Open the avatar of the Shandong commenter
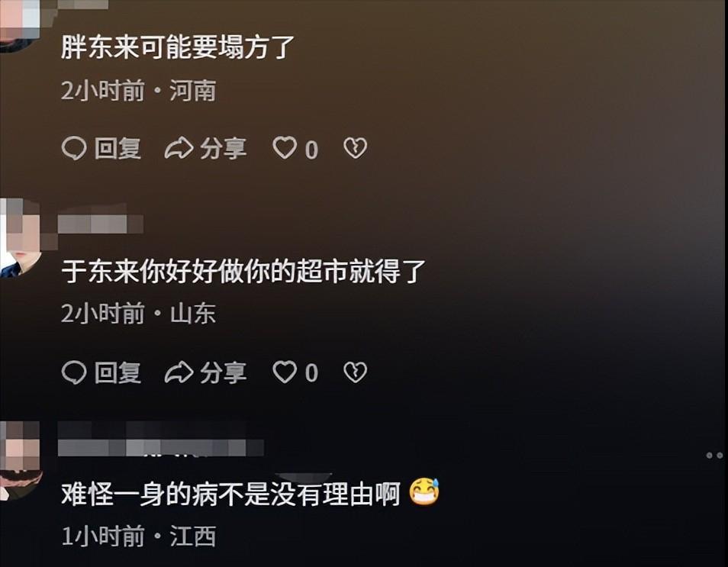The width and height of the screenshot is (728, 567). coord(21,238)
